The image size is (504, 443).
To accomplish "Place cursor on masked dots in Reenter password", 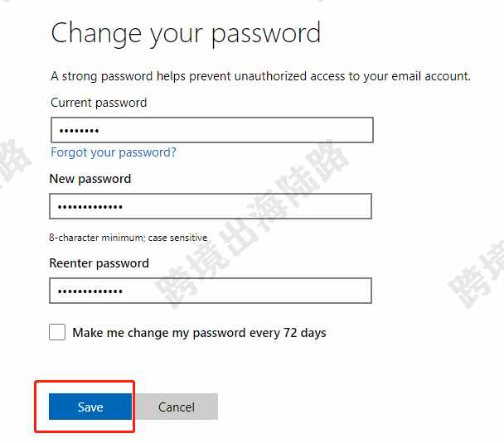I will coord(90,291).
